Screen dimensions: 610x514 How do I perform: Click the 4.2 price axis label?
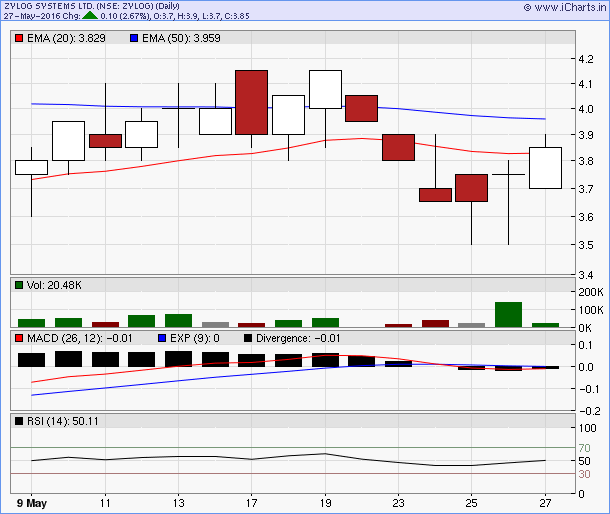tap(586, 59)
